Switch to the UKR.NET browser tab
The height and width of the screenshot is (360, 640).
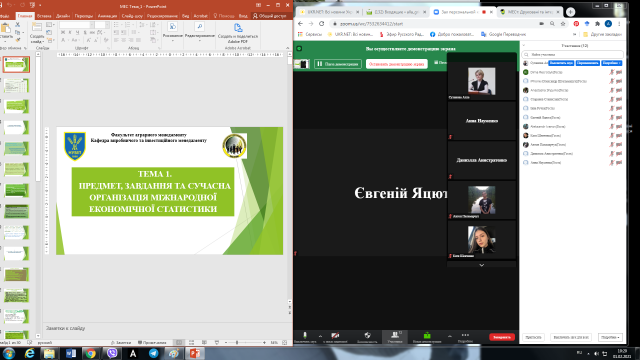(329, 12)
